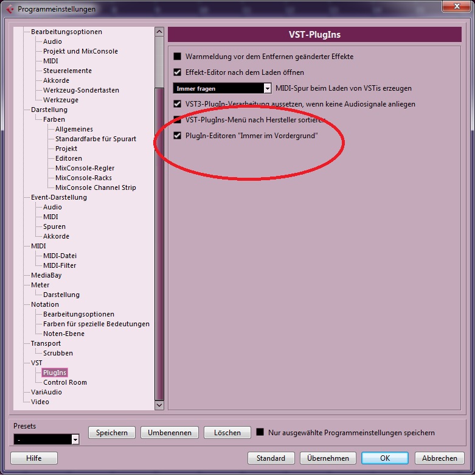
Task: Select MIDI under Bearbeitungsoptionen
Action: click(x=50, y=61)
